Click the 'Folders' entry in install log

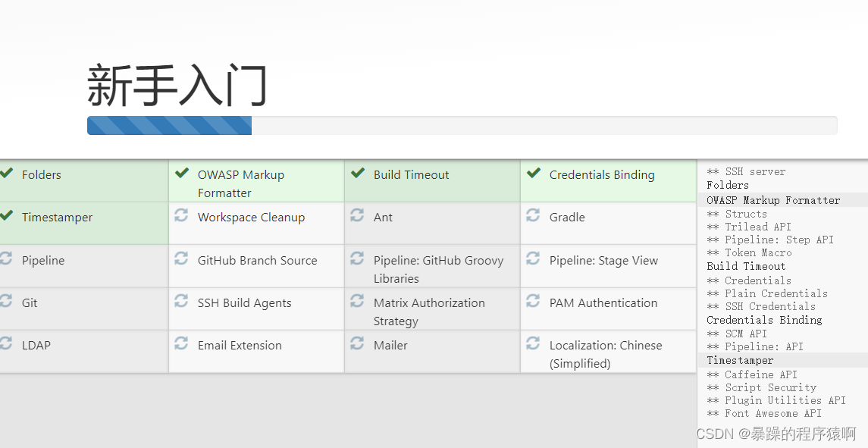click(728, 185)
